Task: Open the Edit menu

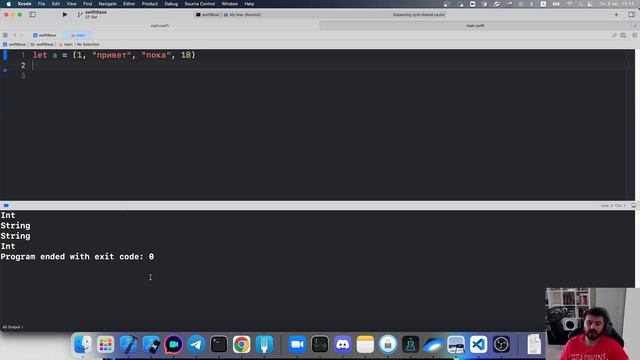Action: pyautogui.click(x=56, y=4)
